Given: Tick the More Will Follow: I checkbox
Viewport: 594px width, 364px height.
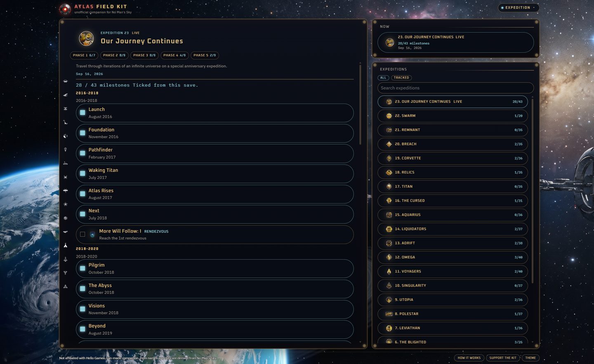Looking at the screenshot, I should tap(82, 235).
